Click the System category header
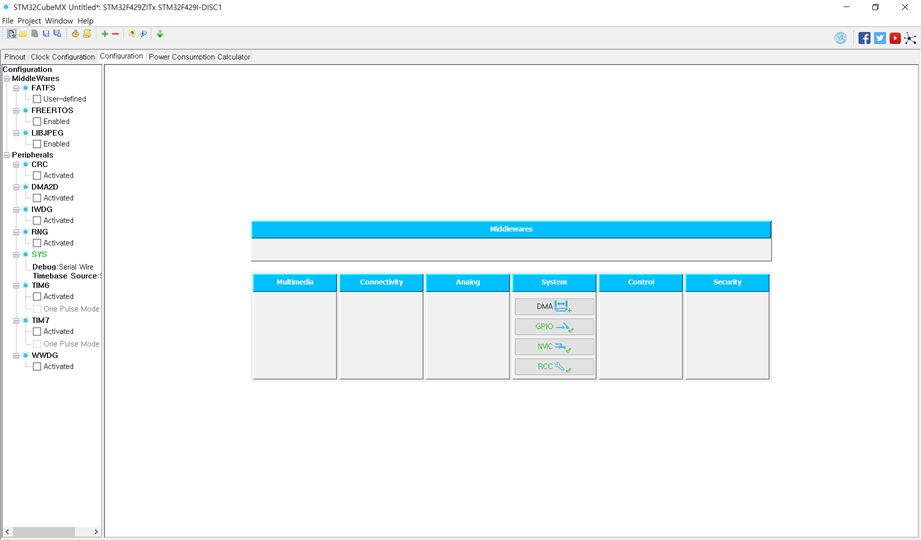This screenshot has width=921, height=540. click(x=554, y=283)
